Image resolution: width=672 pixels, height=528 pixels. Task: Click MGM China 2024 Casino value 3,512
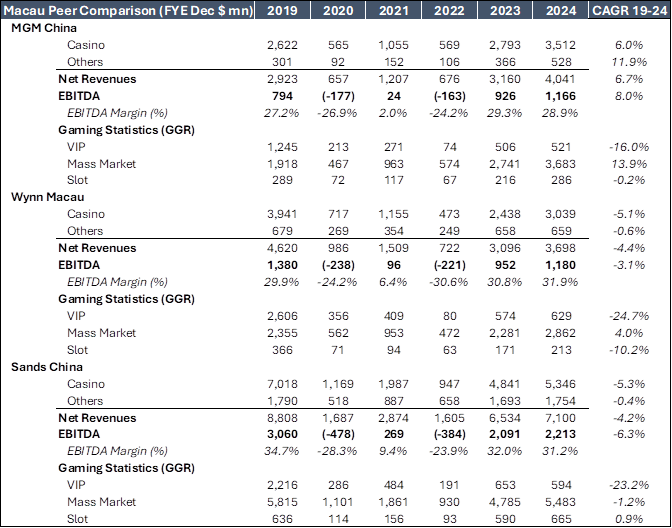pos(561,45)
